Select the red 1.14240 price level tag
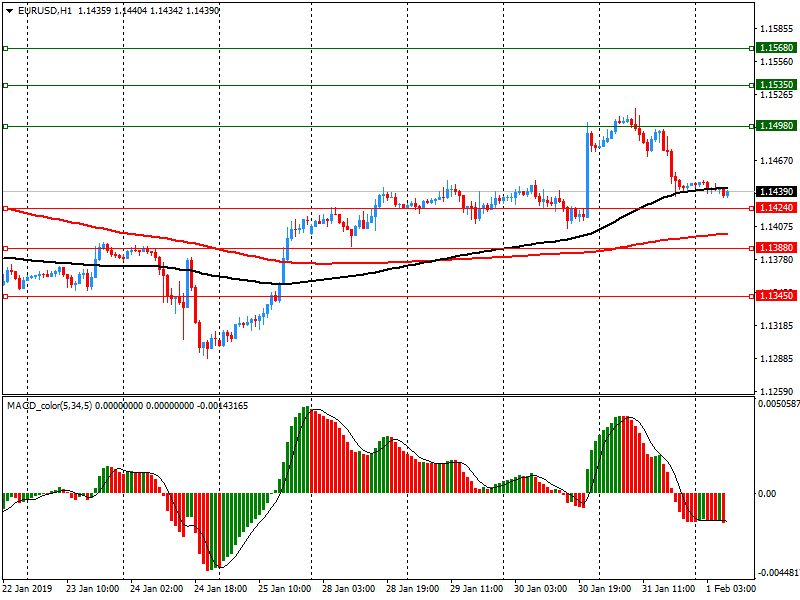This screenshot has width=800, height=600. pyautogui.click(x=776, y=208)
